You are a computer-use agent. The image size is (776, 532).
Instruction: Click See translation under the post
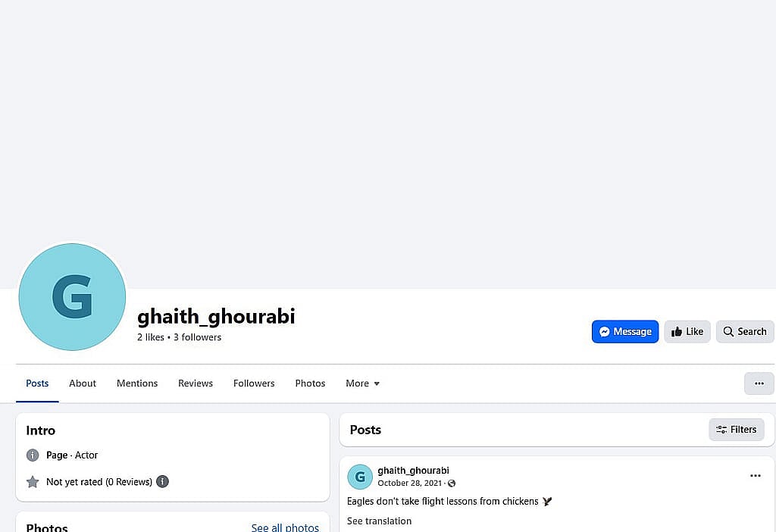click(379, 521)
